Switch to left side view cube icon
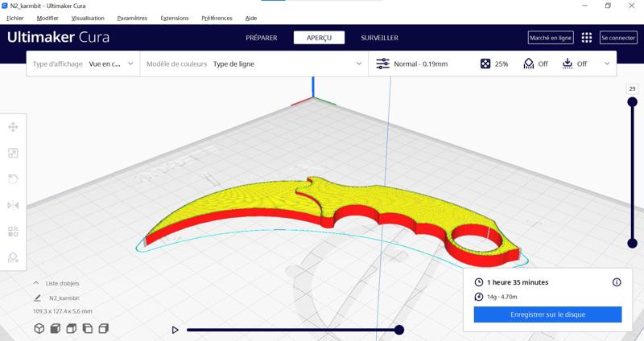 [x=88, y=328]
